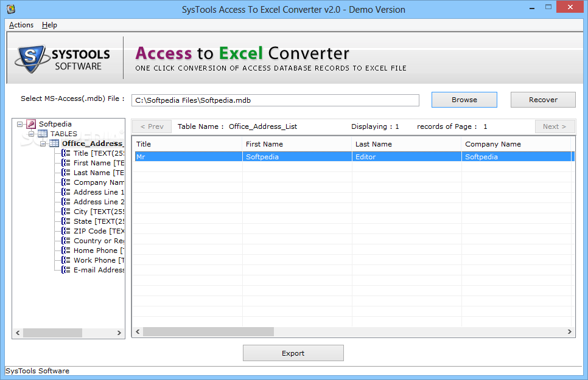Click 'Softpedia' cell under Company Name
This screenshot has width=588, height=380.
[516, 157]
